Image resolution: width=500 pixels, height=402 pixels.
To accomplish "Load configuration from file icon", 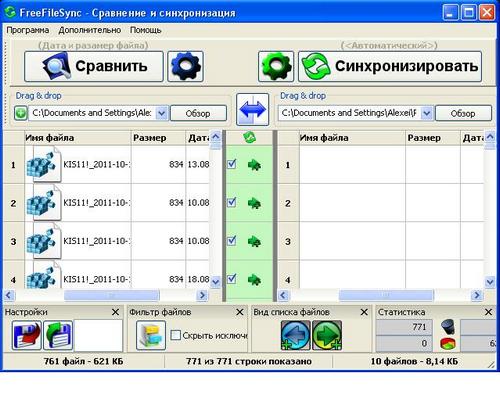I will pyautogui.click(x=58, y=335).
